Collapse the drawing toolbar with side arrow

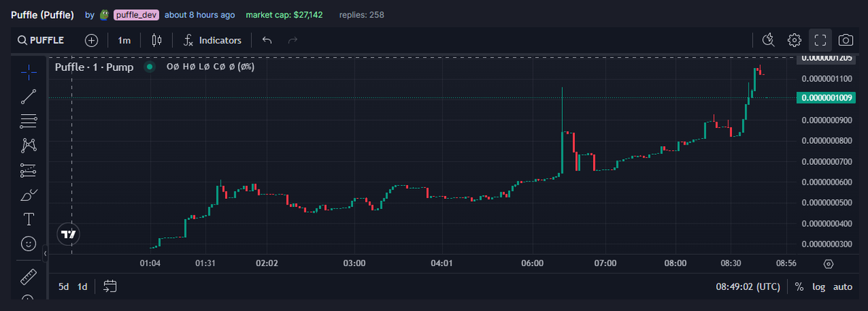tap(45, 254)
